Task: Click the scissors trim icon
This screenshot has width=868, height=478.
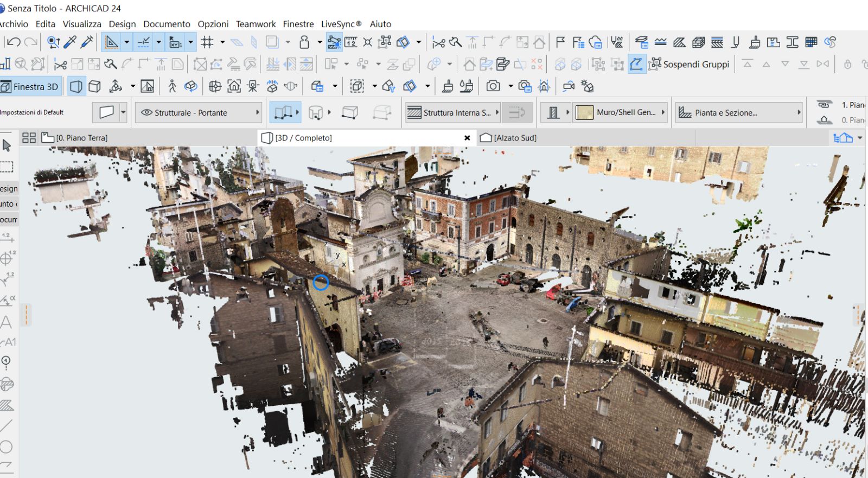Action: tap(60, 65)
